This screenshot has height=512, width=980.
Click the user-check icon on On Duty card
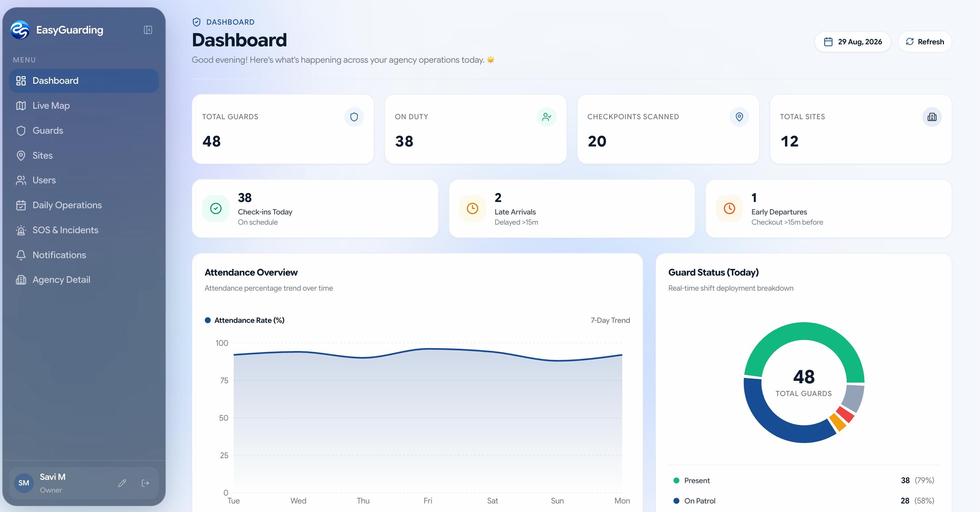(x=547, y=117)
